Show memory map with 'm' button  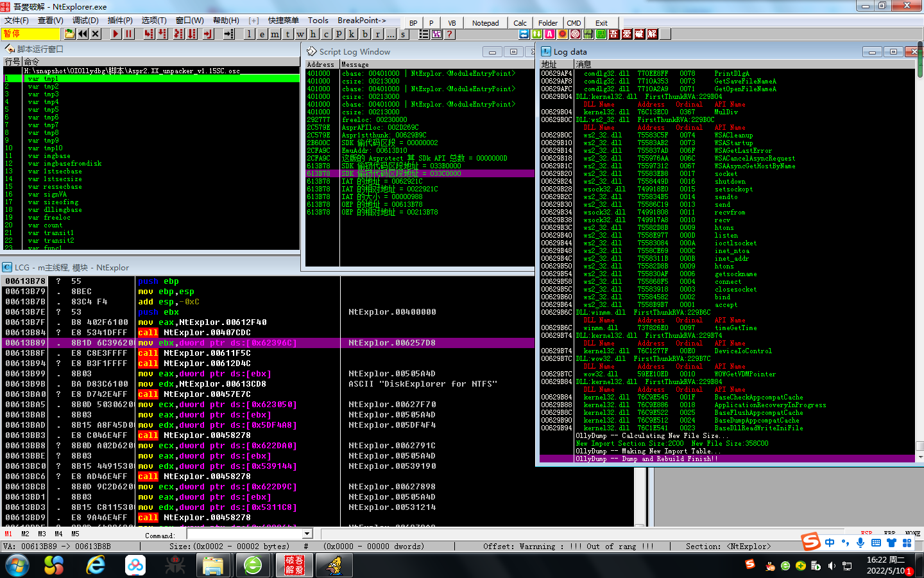point(275,34)
